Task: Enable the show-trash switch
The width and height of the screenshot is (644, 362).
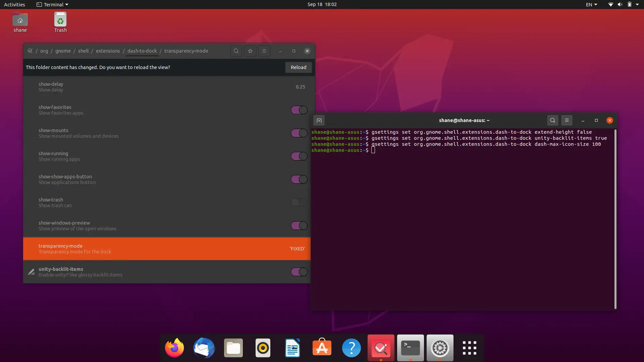Action: pos(299,202)
